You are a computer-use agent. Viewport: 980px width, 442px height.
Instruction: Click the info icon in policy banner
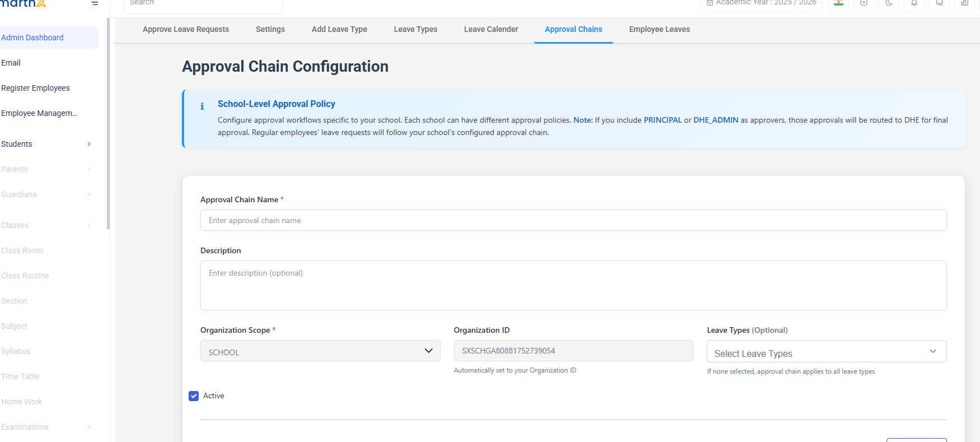pyautogui.click(x=202, y=106)
